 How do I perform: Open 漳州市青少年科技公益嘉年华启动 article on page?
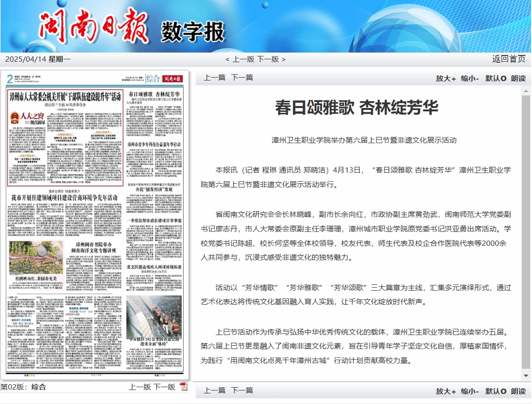pyautogui.click(x=154, y=144)
